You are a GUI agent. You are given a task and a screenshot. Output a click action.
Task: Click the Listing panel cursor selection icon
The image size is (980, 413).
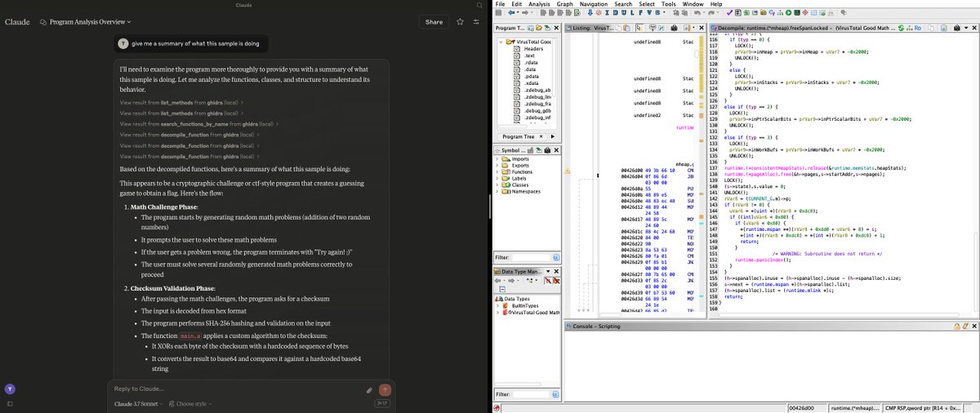(x=639, y=28)
